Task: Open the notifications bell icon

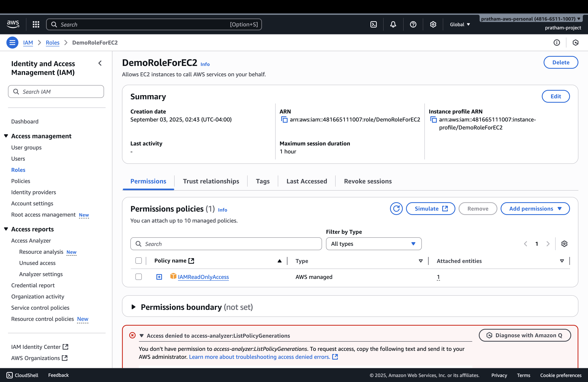Action: (393, 24)
